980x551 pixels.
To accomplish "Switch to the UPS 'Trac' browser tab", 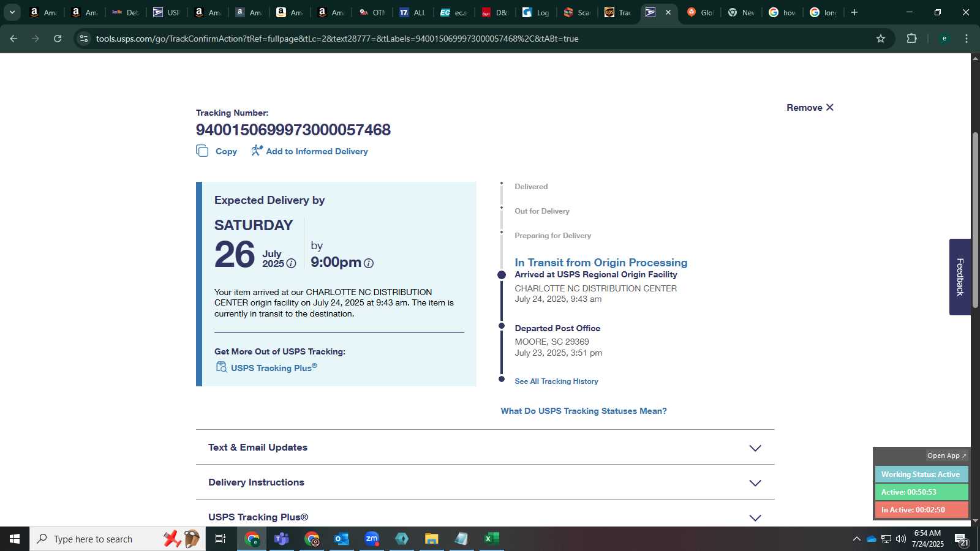I will point(619,12).
